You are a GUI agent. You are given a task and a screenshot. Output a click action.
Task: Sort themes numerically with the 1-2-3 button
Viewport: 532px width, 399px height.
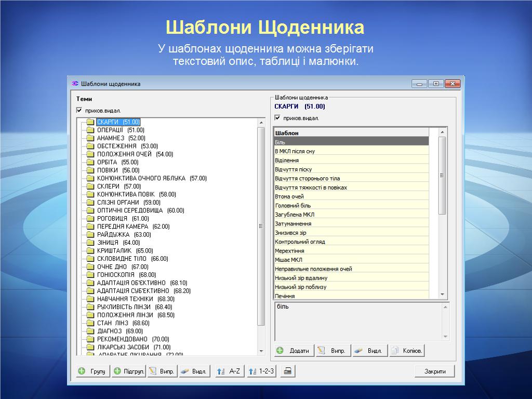(261, 371)
